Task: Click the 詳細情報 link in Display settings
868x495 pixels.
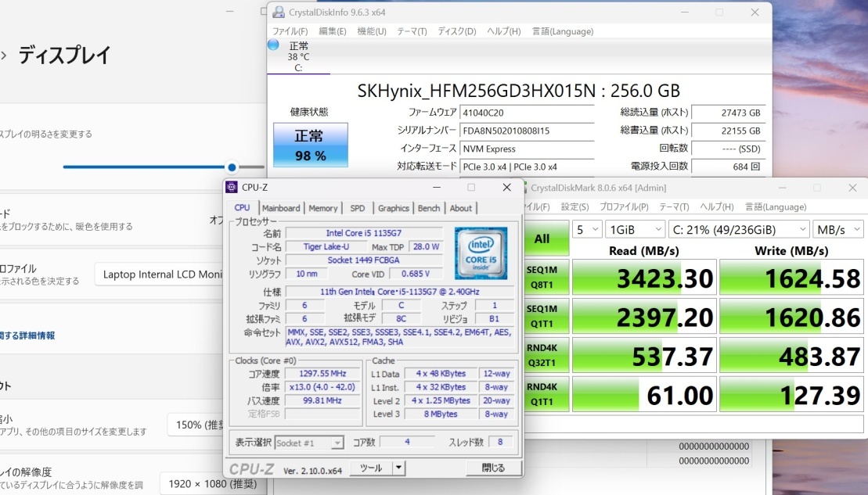Action: (27, 335)
